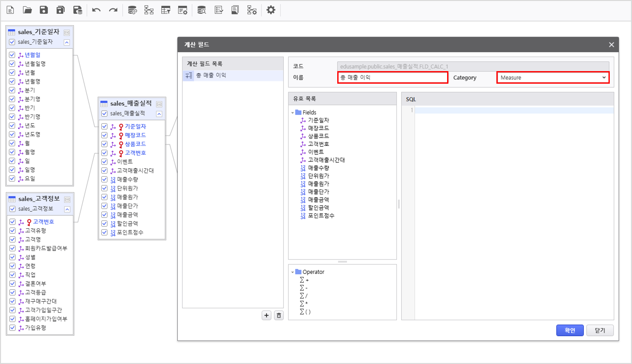Click the 고객번호 key field in sales_고객정보
This screenshot has height=364, width=632.
coord(43,222)
